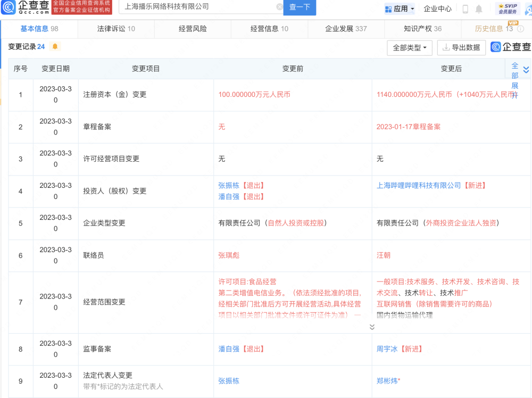Click the 变更日期 column header
The height and width of the screenshot is (398, 532).
click(x=56, y=69)
